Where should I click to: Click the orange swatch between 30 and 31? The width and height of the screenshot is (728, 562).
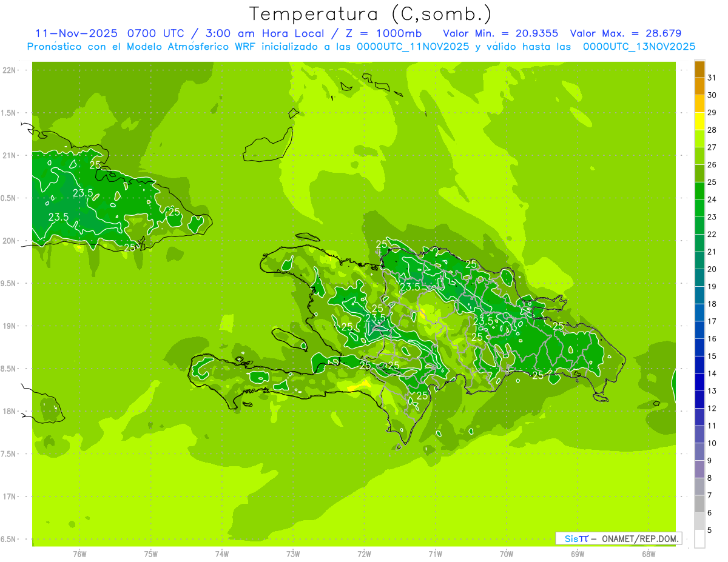click(699, 87)
